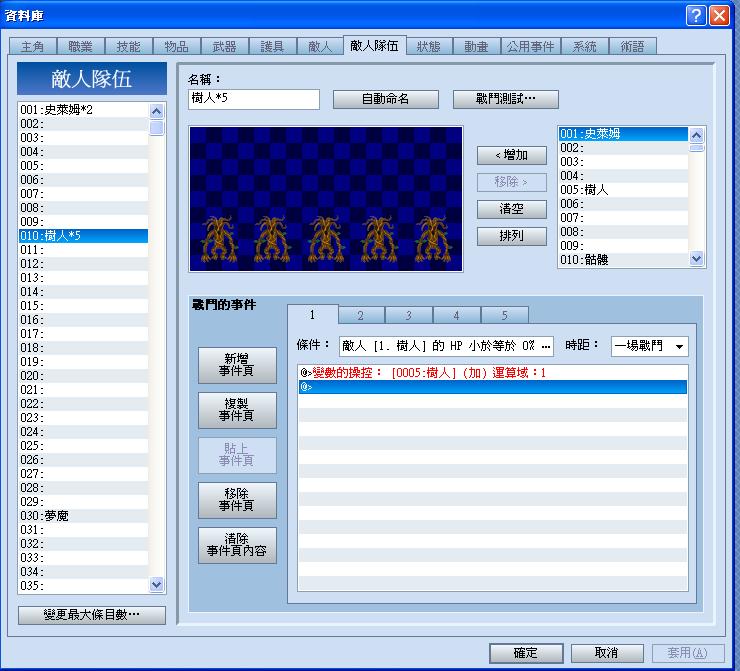The width and height of the screenshot is (740, 671).
Task: Select troop 001:史萊姆*2
Action: pos(84,110)
